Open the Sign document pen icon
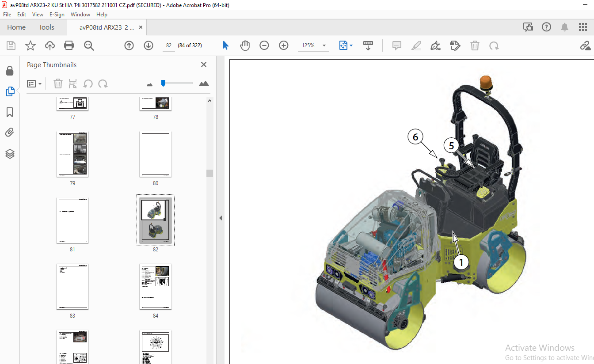Image resolution: width=594 pixels, height=364 pixels. coord(436,45)
